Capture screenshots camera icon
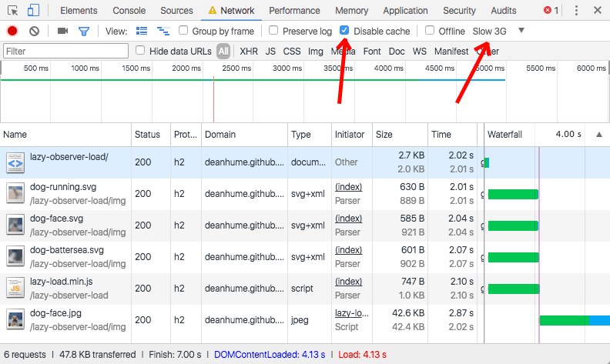This screenshot has width=610, height=364. click(62, 31)
